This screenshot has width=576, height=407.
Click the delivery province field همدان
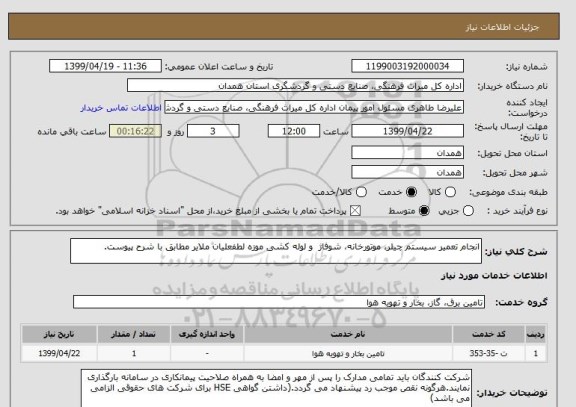click(407, 153)
